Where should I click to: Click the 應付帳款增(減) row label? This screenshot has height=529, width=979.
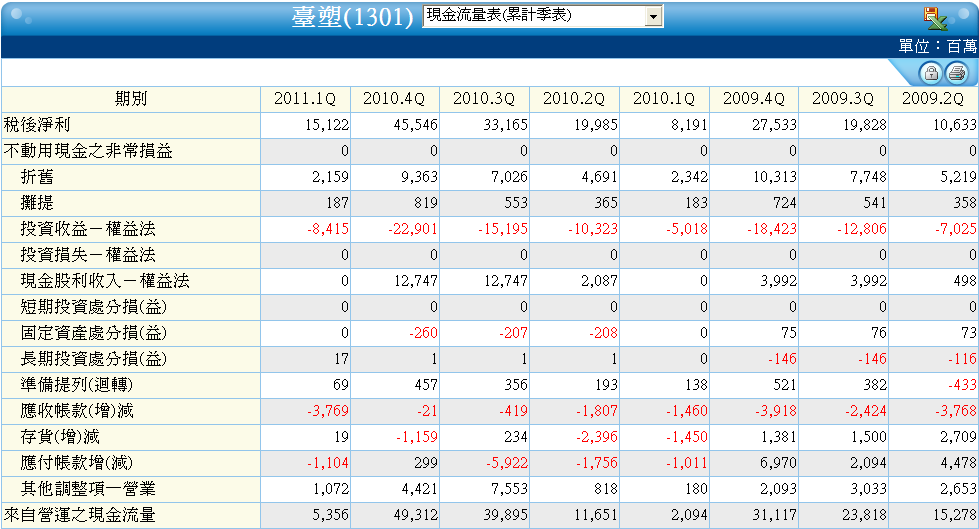pyautogui.click(x=77, y=463)
